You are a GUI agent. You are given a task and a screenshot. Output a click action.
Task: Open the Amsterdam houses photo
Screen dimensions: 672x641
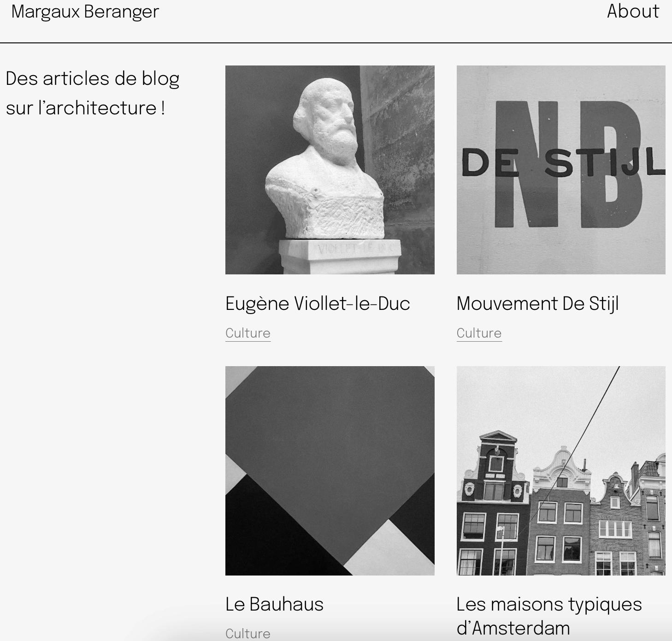pyautogui.click(x=561, y=470)
